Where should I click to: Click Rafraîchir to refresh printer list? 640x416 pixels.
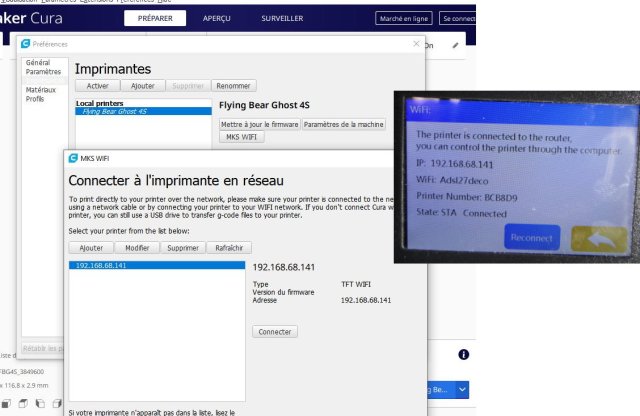[x=229, y=248]
